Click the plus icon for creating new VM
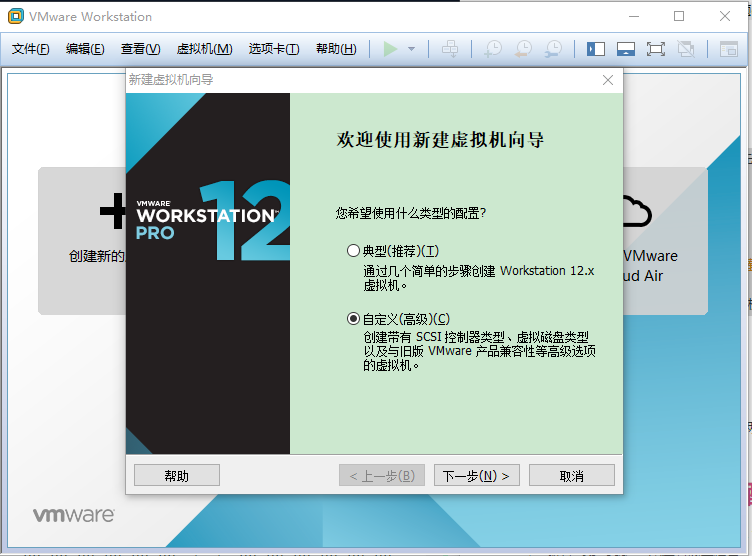 point(113,211)
